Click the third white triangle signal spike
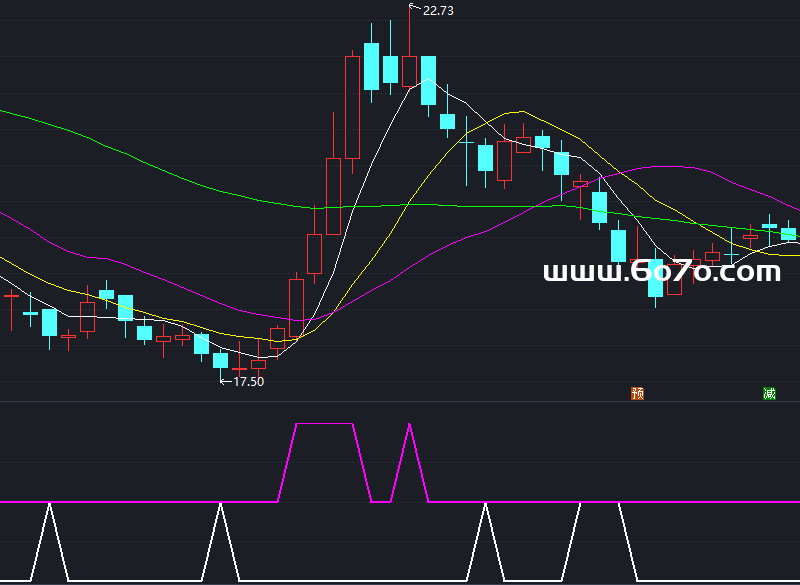This screenshot has width=800, height=585. click(485, 508)
